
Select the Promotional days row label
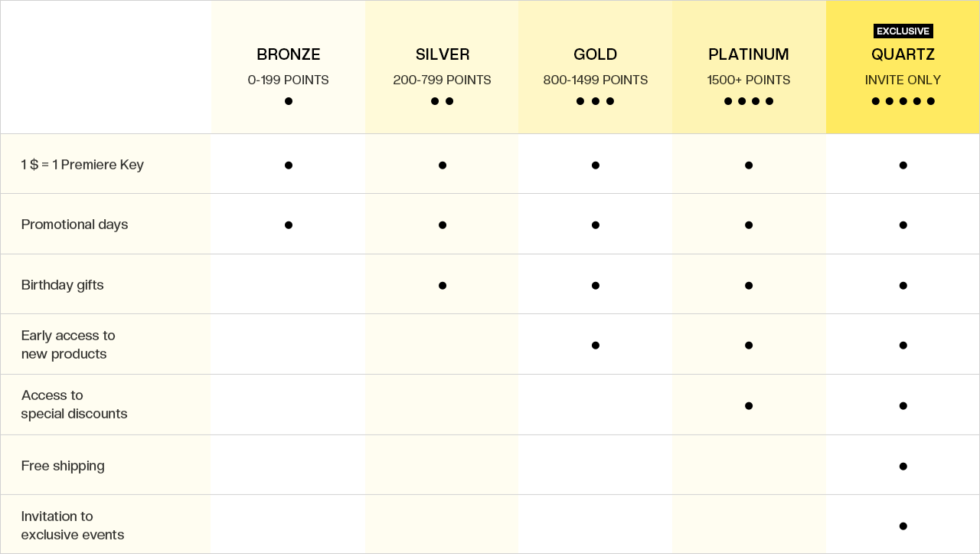75,225
